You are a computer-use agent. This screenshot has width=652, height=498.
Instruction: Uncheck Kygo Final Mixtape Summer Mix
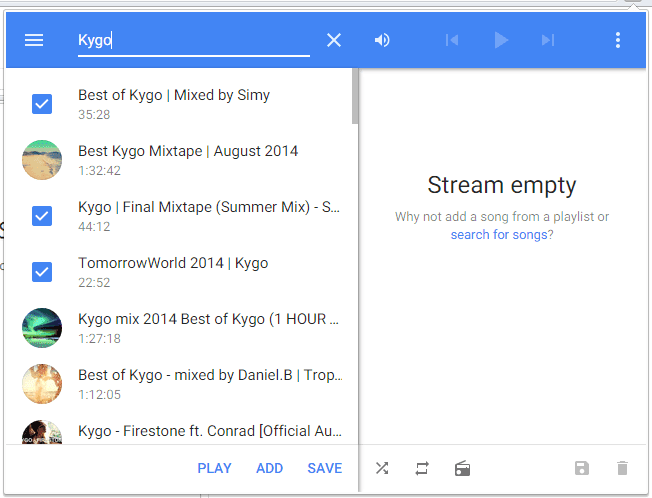(42, 215)
